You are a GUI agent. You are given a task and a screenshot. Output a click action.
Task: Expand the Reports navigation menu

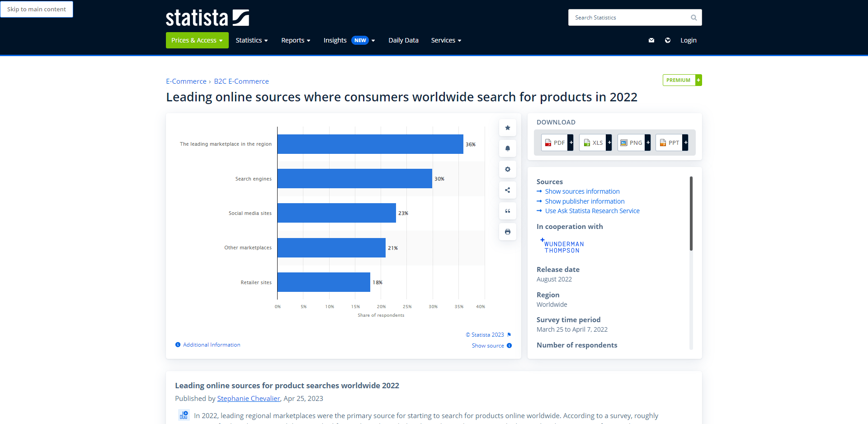tap(295, 40)
